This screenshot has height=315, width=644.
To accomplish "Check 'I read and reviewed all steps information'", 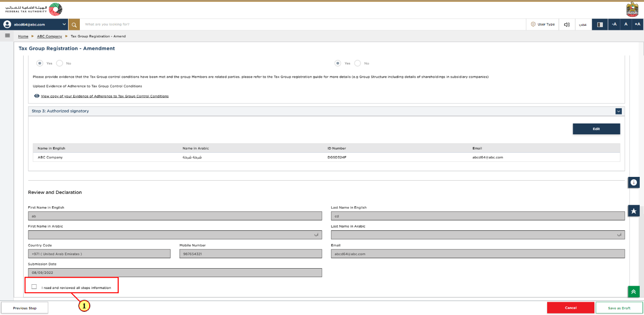I will pos(34,287).
